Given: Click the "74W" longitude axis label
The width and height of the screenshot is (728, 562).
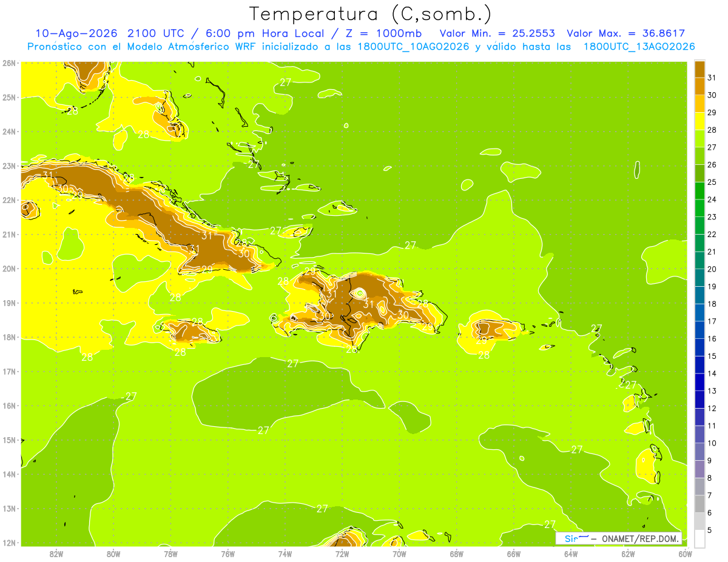Looking at the screenshot, I should [285, 554].
